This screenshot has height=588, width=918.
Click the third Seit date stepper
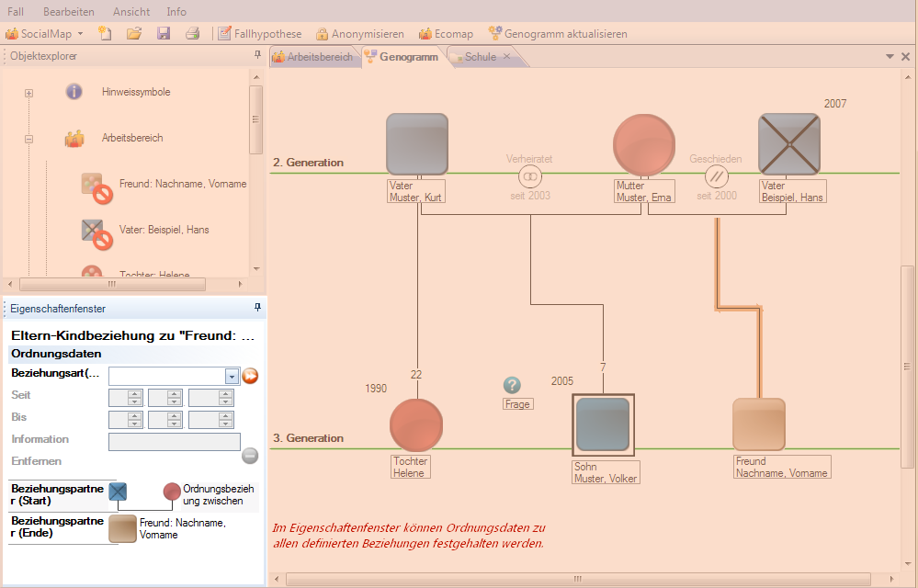[226, 398]
